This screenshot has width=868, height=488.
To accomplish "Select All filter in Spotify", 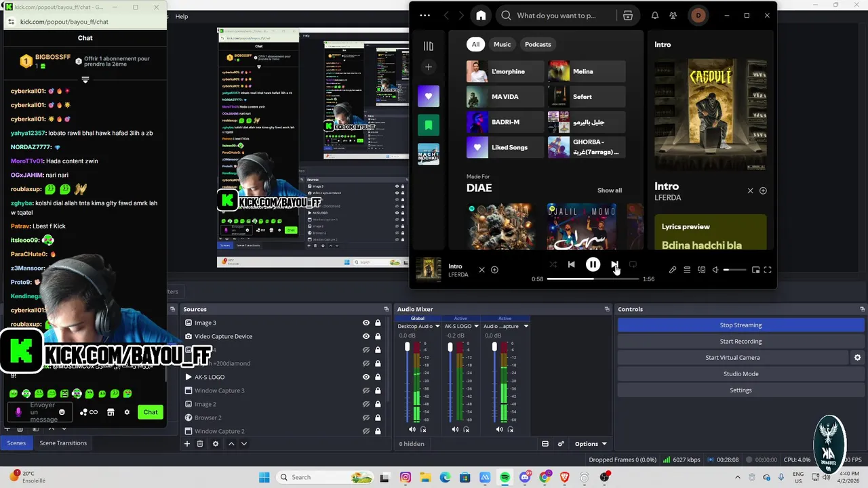I will [x=475, y=44].
